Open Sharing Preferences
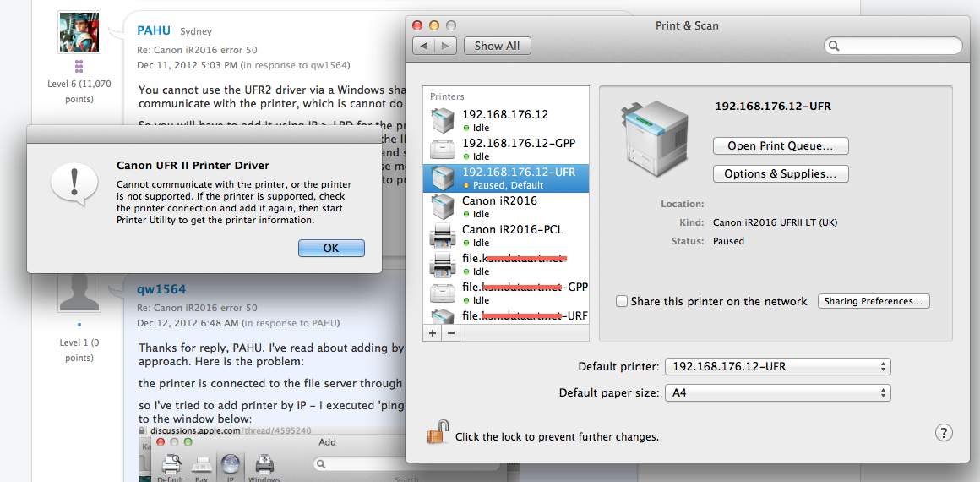This screenshot has height=482, width=980. tap(873, 301)
